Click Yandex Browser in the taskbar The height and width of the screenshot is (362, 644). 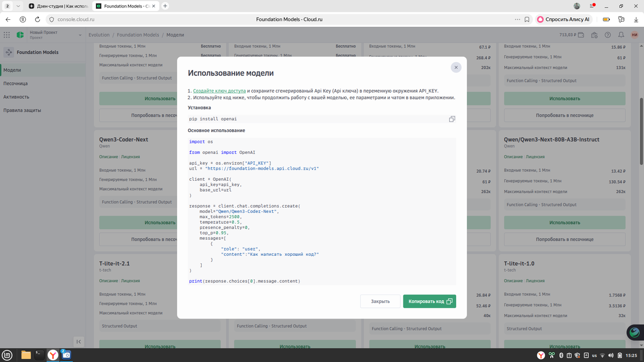[53, 355]
